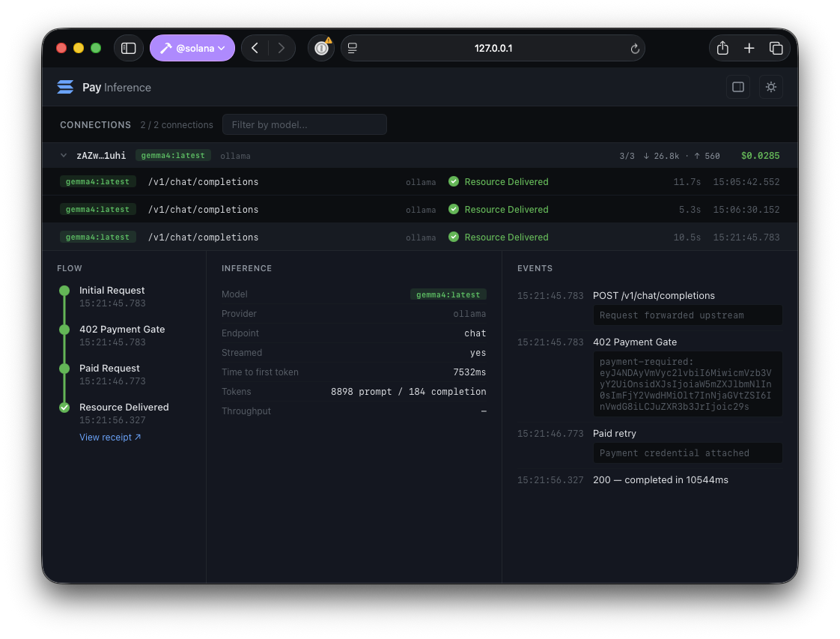Image resolution: width=840 pixels, height=639 pixels.
Task: Open the View receipt link
Action: [x=110, y=437]
